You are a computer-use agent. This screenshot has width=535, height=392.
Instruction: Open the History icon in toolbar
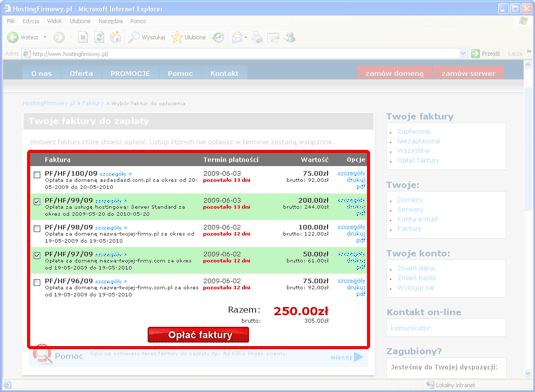tap(218, 37)
